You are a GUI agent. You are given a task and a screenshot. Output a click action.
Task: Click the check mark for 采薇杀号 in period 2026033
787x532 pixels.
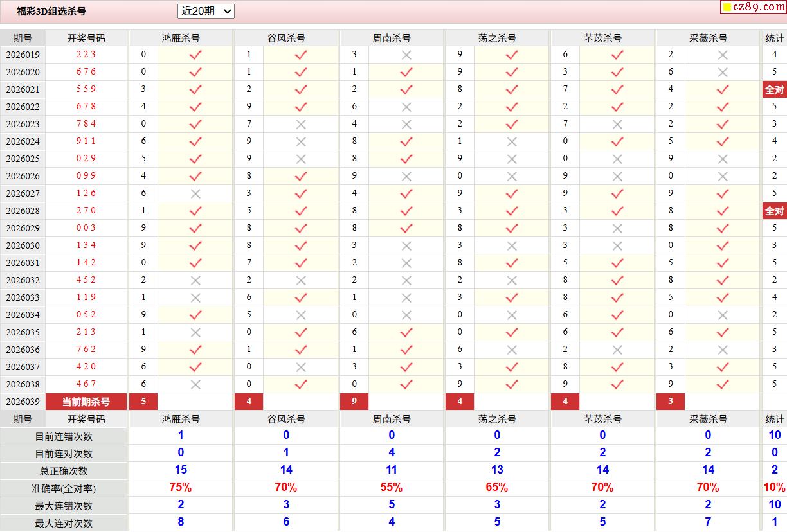723,297
